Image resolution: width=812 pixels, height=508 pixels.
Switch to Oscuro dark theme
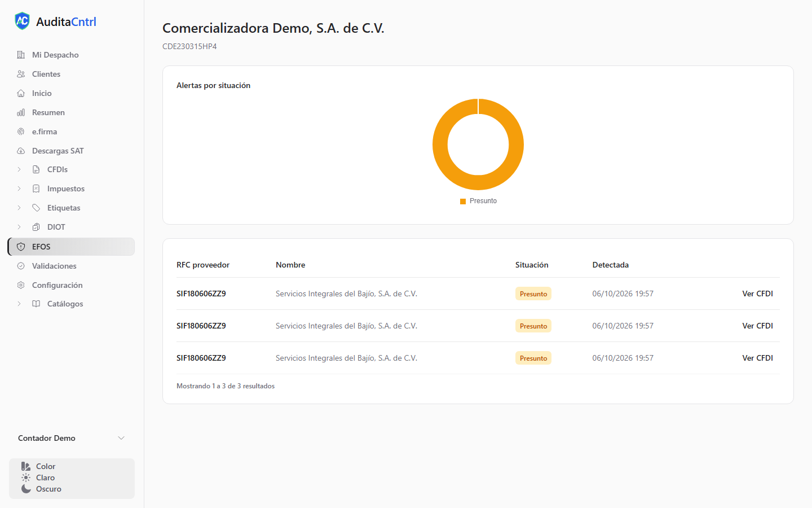click(41, 489)
